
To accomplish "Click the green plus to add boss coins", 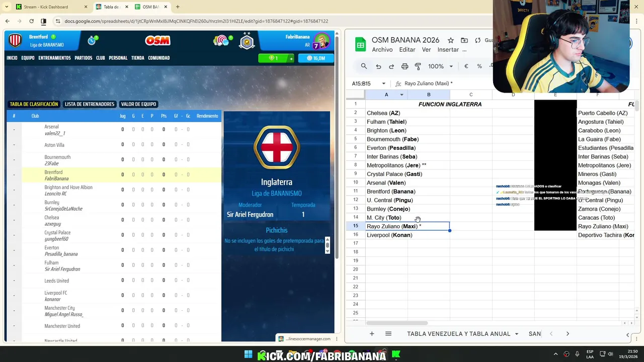I will coord(291,58).
